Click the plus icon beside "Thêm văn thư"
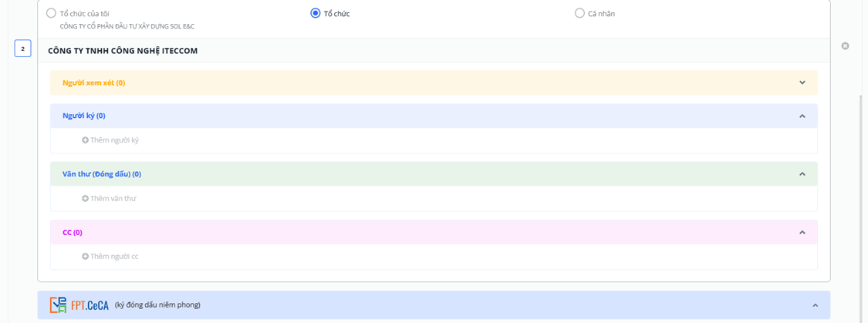The width and height of the screenshot is (868, 323). point(85,199)
